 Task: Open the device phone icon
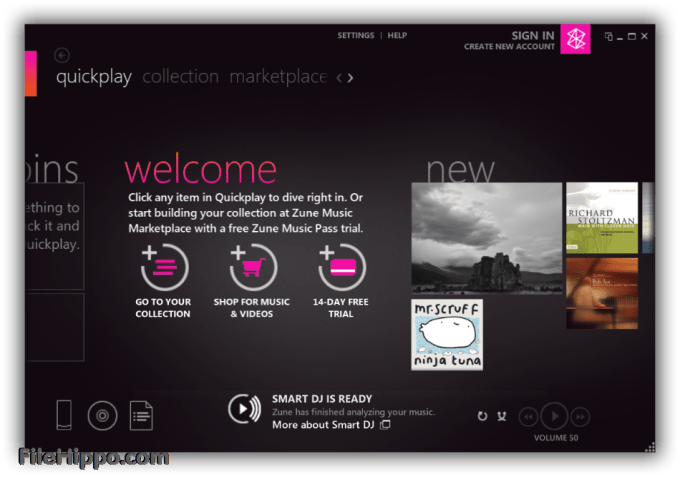[x=64, y=415]
